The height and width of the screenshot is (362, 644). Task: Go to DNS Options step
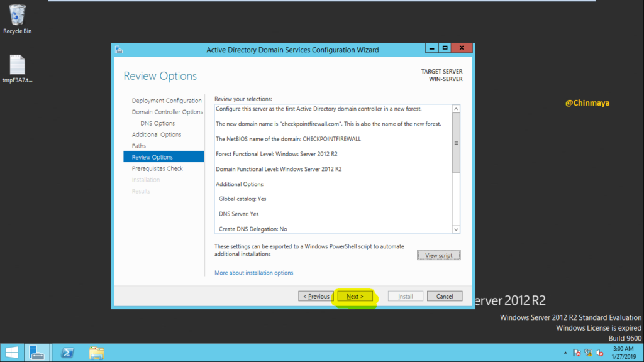[x=157, y=123]
